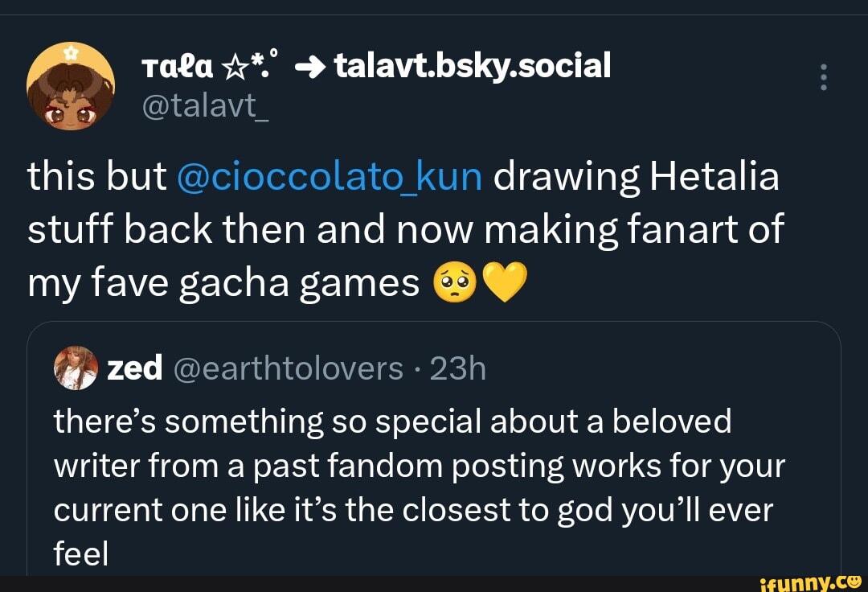
Task: Open the @earthtolovers handle
Action: pos(289,368)
